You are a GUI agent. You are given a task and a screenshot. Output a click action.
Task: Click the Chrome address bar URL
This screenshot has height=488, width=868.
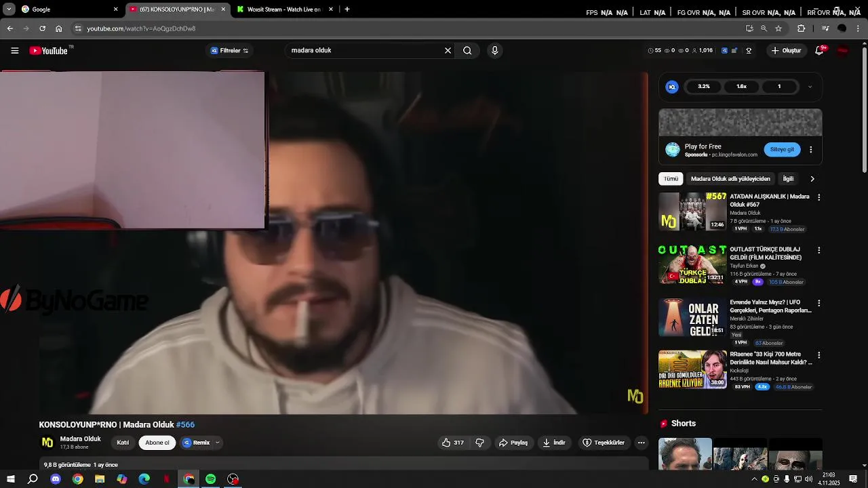[141, 28]
